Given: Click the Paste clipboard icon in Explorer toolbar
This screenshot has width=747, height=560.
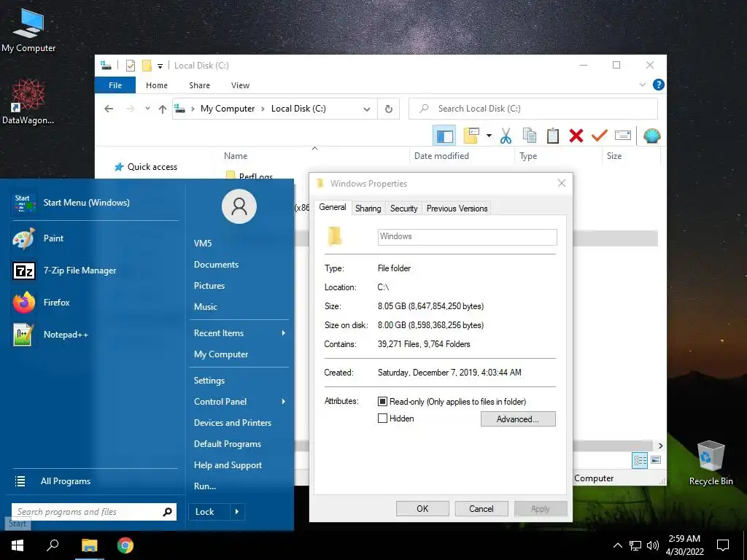Looking at the screenshot, I should pyautogui.click(x=553, y=136).
